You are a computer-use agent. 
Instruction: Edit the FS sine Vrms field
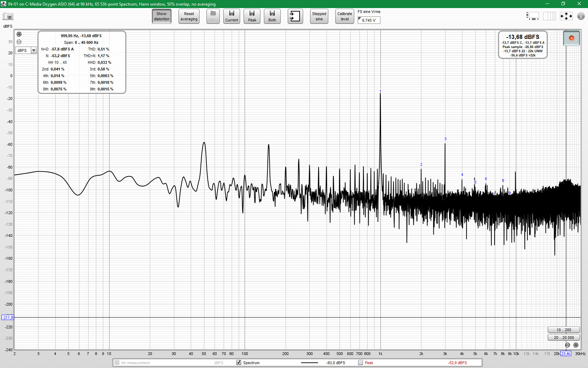coord(369,20)
